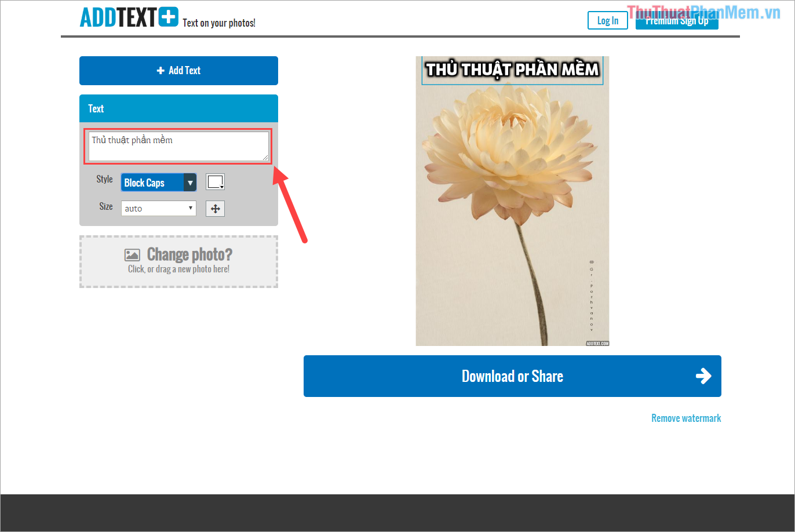Screen dimensions: 795x532
Task: Click Download or Share
Action: coord(512,376)
